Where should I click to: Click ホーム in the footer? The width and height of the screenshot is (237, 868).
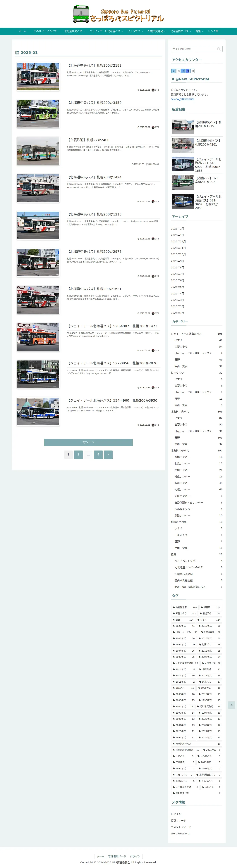[x=100, y=856]
